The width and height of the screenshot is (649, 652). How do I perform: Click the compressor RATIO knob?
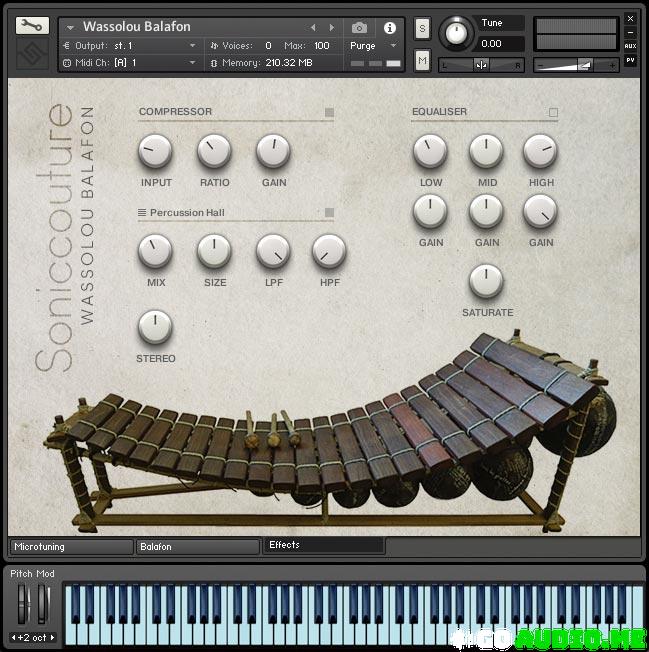(214, 151)
